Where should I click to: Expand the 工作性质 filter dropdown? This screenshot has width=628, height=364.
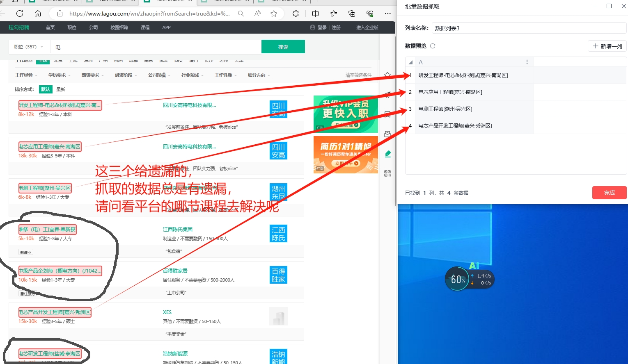pos(226,75)
